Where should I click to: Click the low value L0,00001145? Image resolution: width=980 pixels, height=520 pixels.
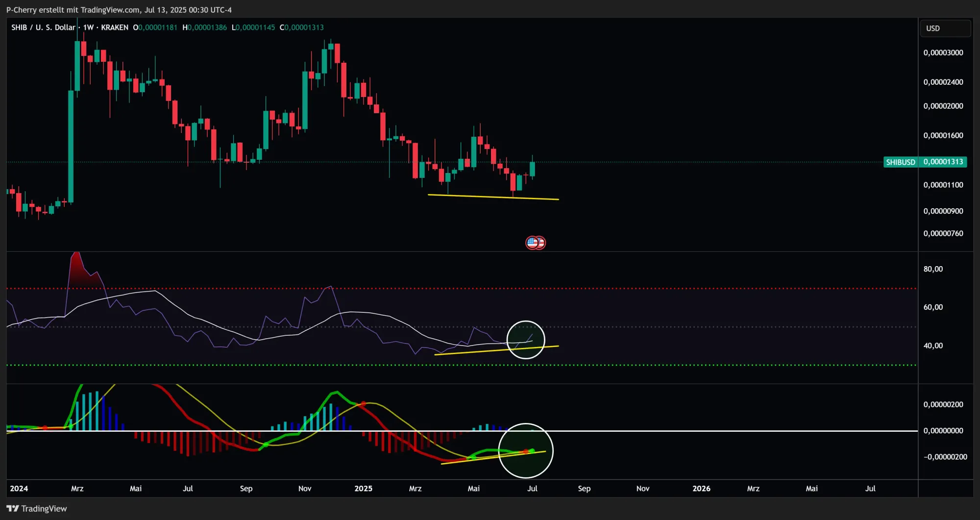pyautogui.click(x=253, y=27)
